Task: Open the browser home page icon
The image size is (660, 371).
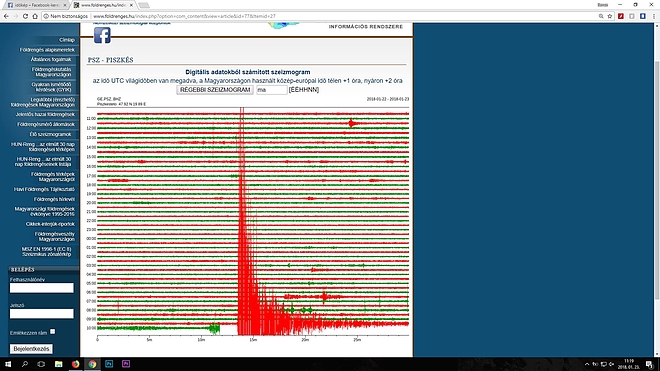Action: 35,16
